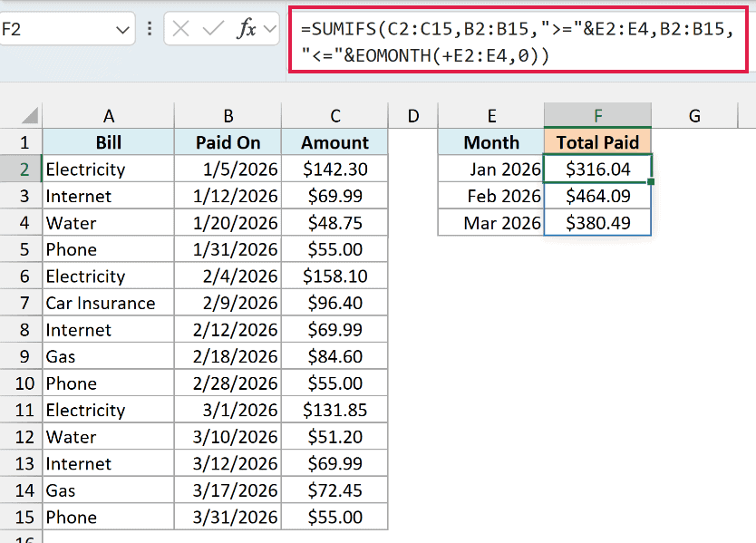Select column E header

pyautogui.click(x=491, y=116)
